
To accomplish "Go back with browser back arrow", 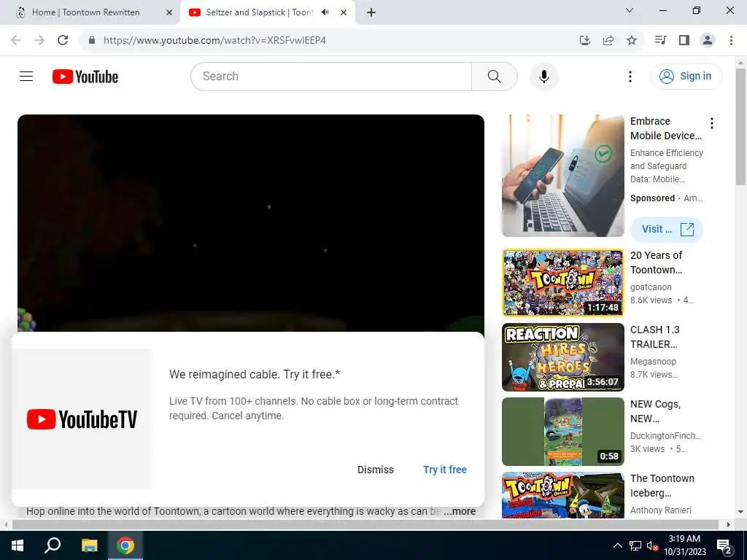I will tap(16, 40).
